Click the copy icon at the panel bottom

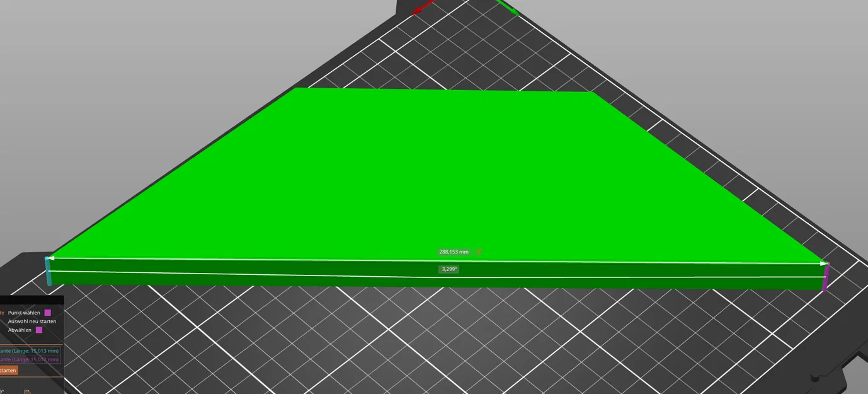[27, 391]
